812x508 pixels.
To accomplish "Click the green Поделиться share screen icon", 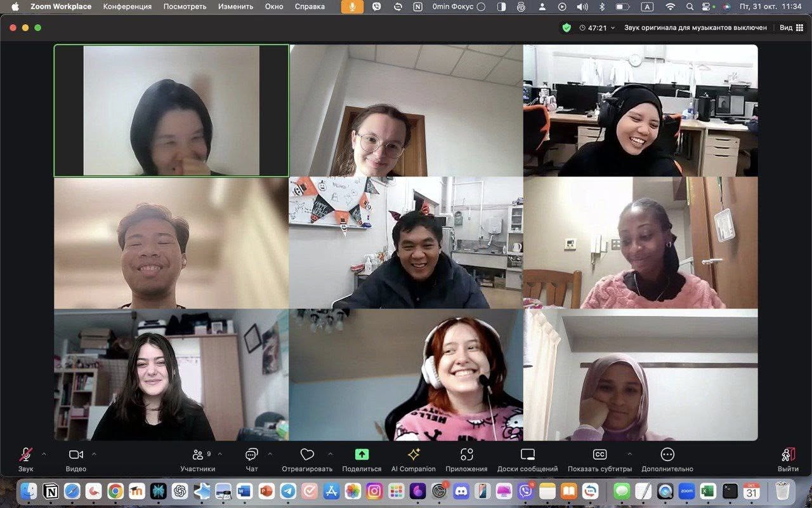I will click(x=362, y=455).
